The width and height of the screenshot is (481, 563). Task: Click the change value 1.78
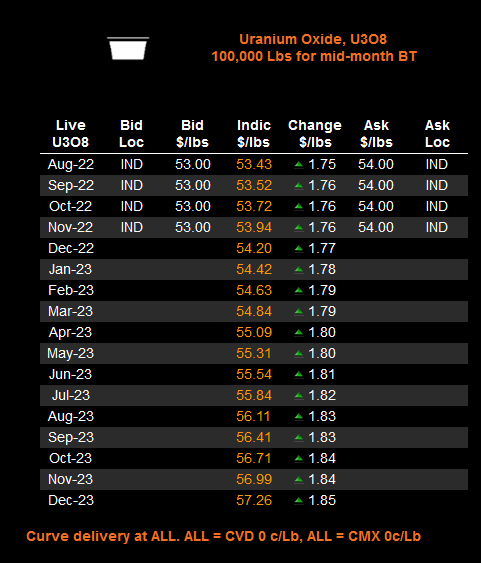(322, 269)
